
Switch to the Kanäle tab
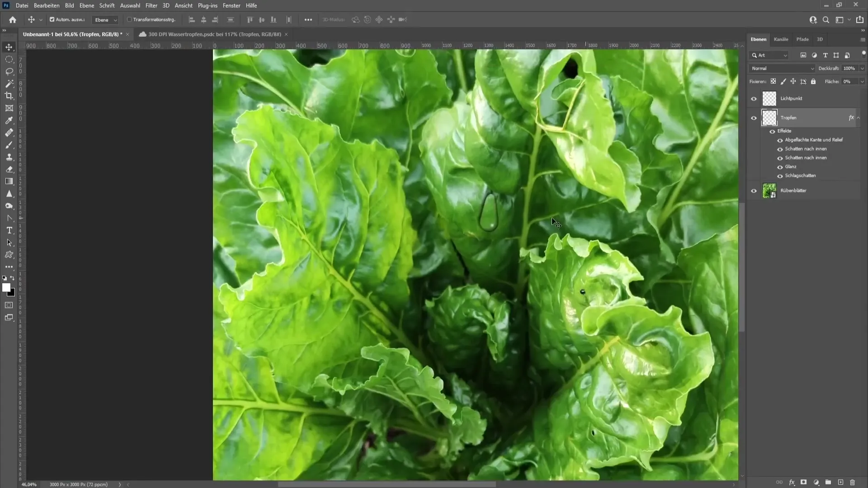tap(781, 39)
